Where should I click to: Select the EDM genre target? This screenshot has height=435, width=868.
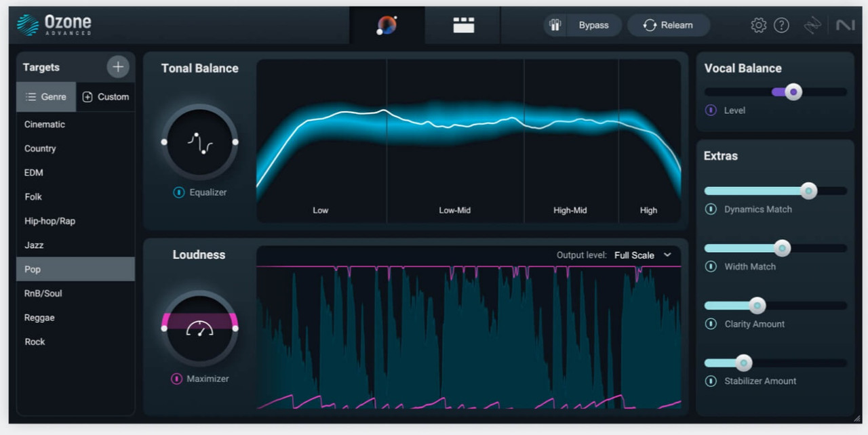[x=75, y=173]
